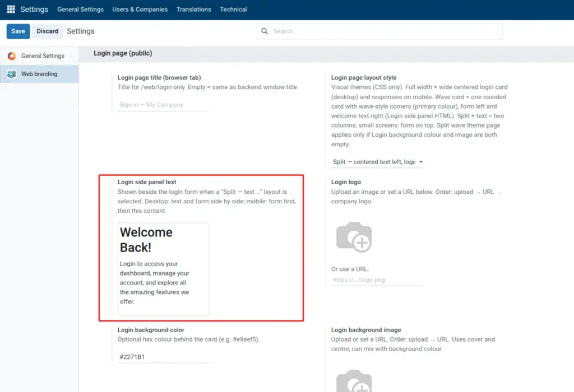Click the dropdown caret next to Split layout
The image size is (574, 392).
(x=420, y=162)
